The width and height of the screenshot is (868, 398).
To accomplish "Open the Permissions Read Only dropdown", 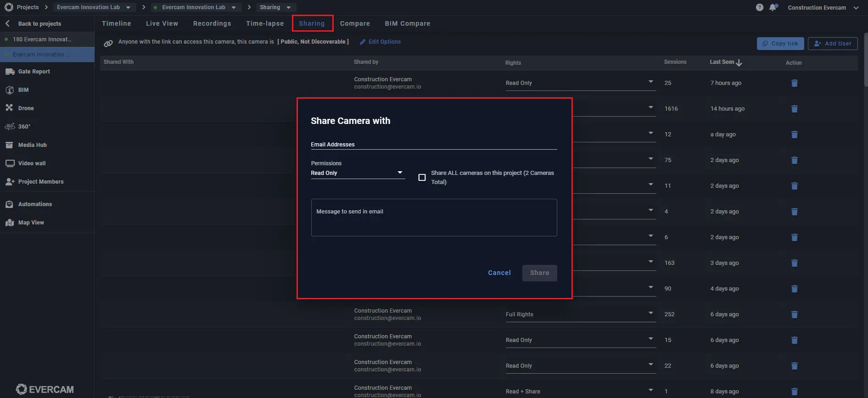I will click(x=358, y=173).
